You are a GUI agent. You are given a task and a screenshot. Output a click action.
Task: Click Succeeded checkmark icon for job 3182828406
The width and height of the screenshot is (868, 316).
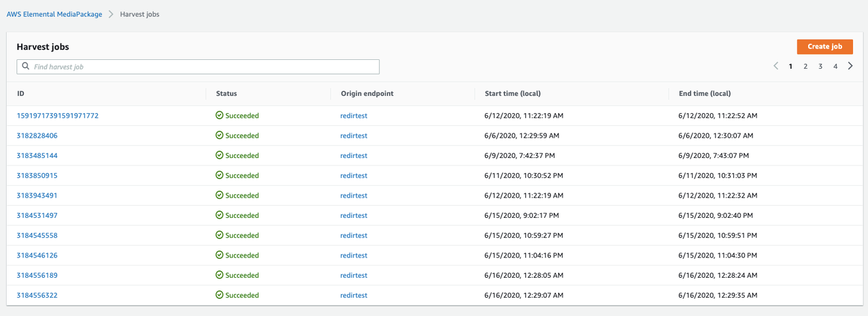pos(220,136)
